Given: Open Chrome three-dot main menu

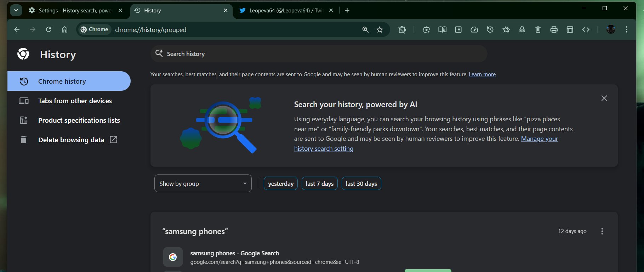Looking at the screenshot, I should click(626, 29).
